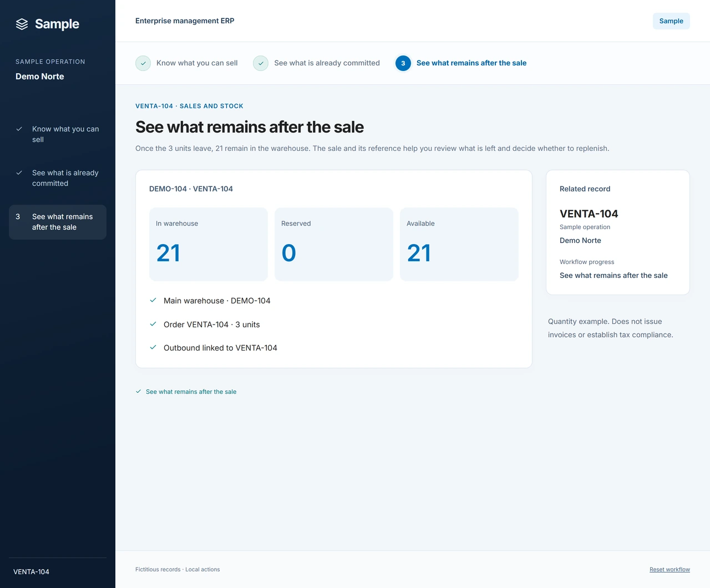Click the 'Available' stock card

point(459,244)
